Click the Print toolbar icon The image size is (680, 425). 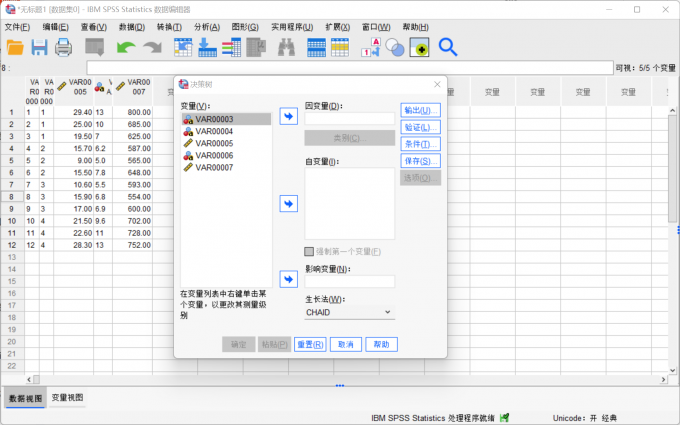pos(63,47)
